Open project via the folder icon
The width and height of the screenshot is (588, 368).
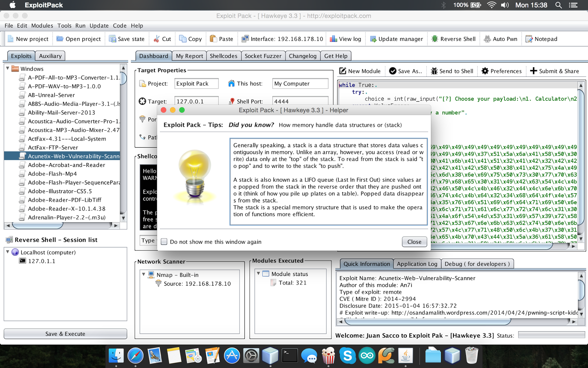pos(60,39)
